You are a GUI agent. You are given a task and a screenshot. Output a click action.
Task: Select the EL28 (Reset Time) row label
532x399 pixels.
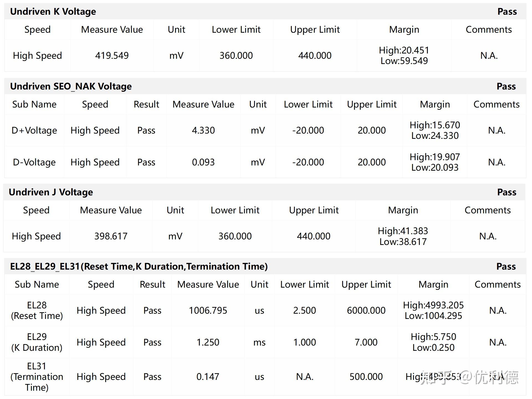[x=37, y=310]
